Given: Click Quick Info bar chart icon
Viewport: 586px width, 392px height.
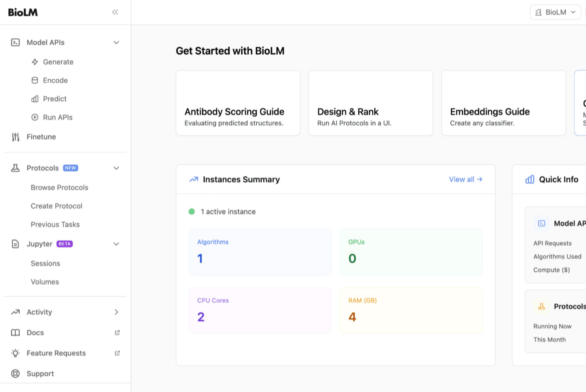Looking at the screenshot, I should coord(530,179).
